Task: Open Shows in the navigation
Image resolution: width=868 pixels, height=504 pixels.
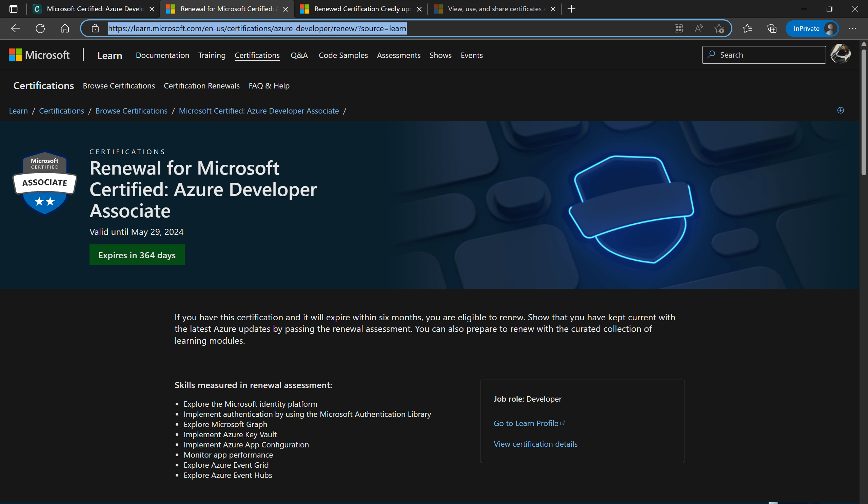Action: coord(440,55)
